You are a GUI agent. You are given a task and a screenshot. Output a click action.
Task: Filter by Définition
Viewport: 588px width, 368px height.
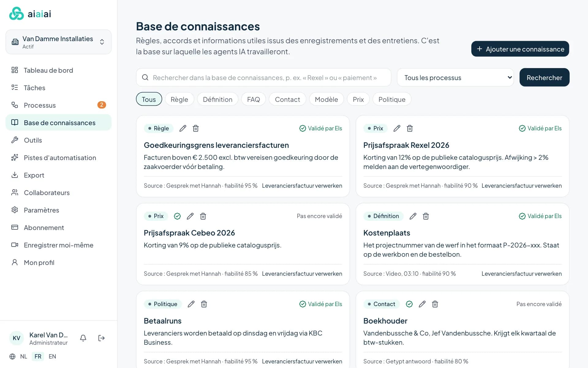coord(218,99)
